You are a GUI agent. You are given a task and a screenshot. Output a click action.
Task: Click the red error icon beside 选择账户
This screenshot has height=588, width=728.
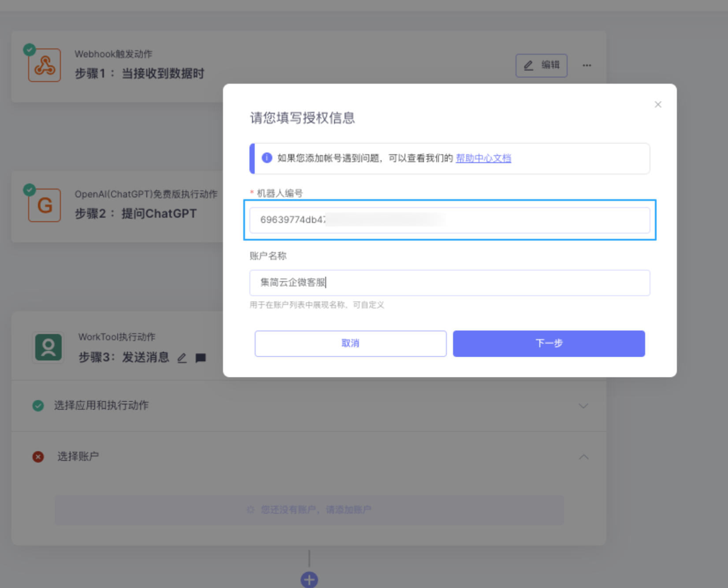click(x=38, y=457)
